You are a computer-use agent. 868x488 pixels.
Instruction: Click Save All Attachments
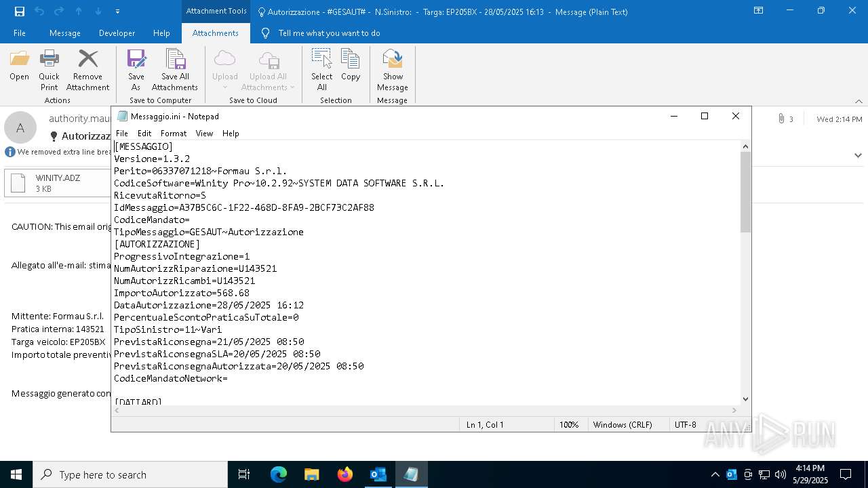[175, 70]
